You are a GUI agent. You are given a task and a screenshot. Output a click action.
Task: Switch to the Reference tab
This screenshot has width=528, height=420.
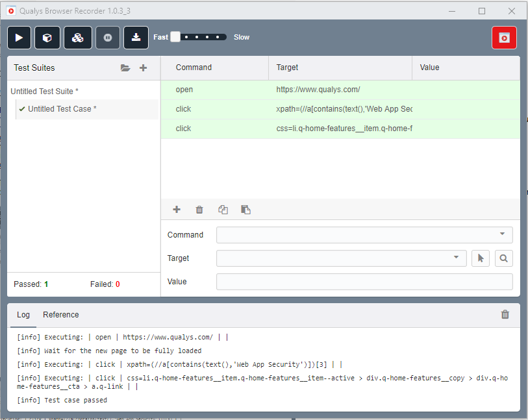click(60, 314)
